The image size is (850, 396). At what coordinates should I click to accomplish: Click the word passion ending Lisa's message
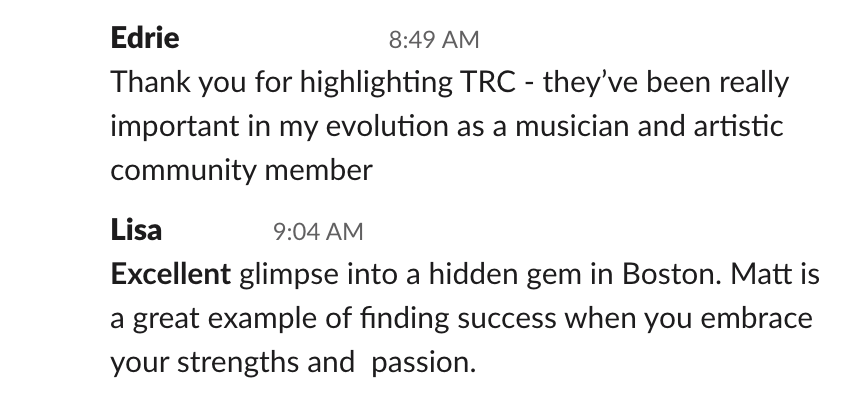[x=423, y=362]
